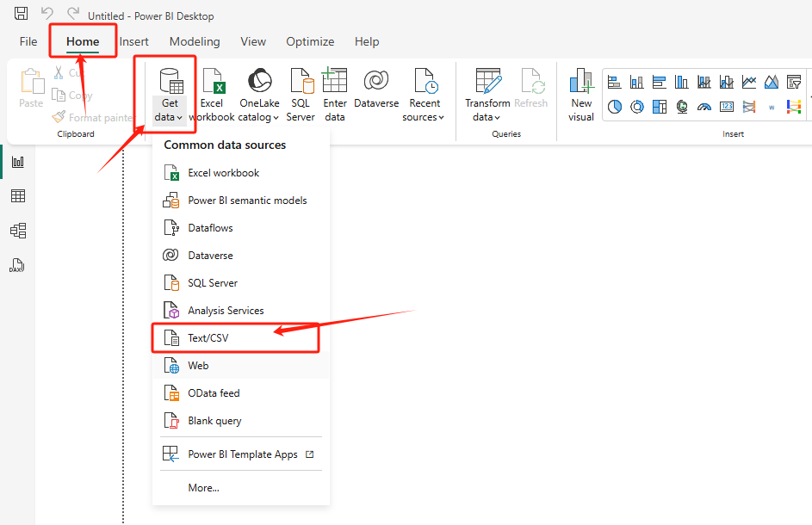Click Excel workbook button in the ribbon

click(212, 95)
